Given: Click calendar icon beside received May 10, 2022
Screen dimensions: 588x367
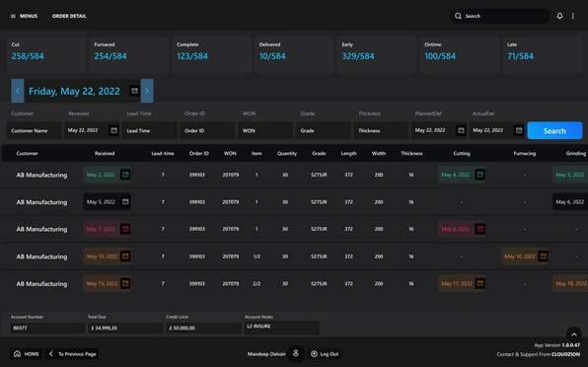Looking at the screenshot, I should pos(125,257).
